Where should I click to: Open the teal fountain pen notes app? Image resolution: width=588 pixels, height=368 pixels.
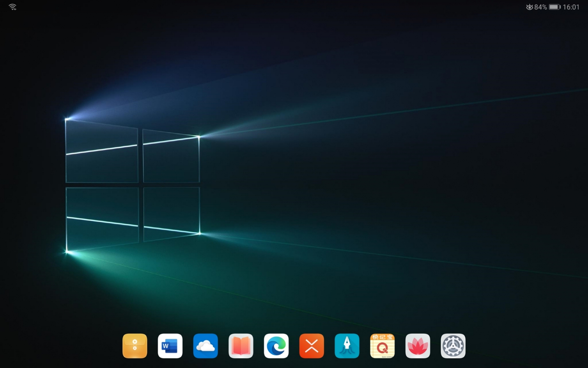[x=347, y=346]
